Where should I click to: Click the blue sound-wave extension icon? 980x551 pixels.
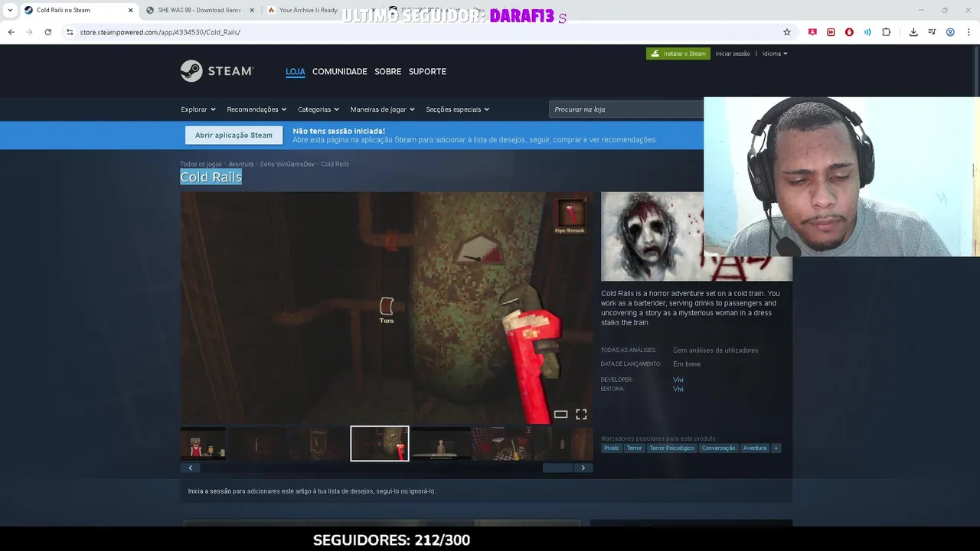(x=867, y=32)
